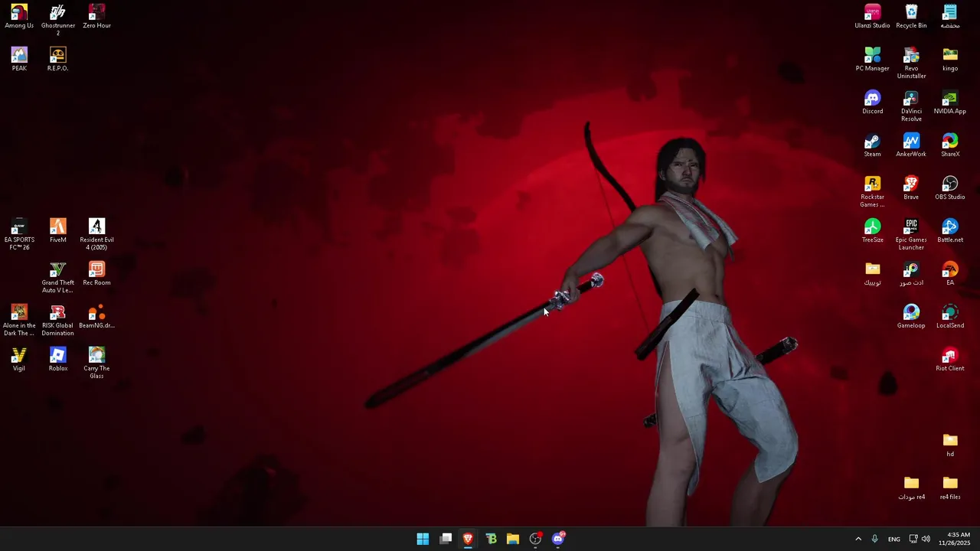
Task: Click the OBS Studio icon
Action: [x=950, y=188]
